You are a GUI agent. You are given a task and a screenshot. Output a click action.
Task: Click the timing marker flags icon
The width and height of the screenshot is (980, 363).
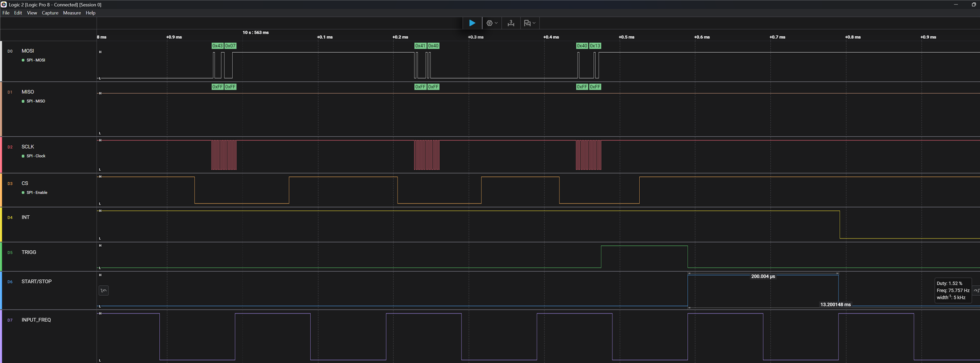(x=527, y=23)
